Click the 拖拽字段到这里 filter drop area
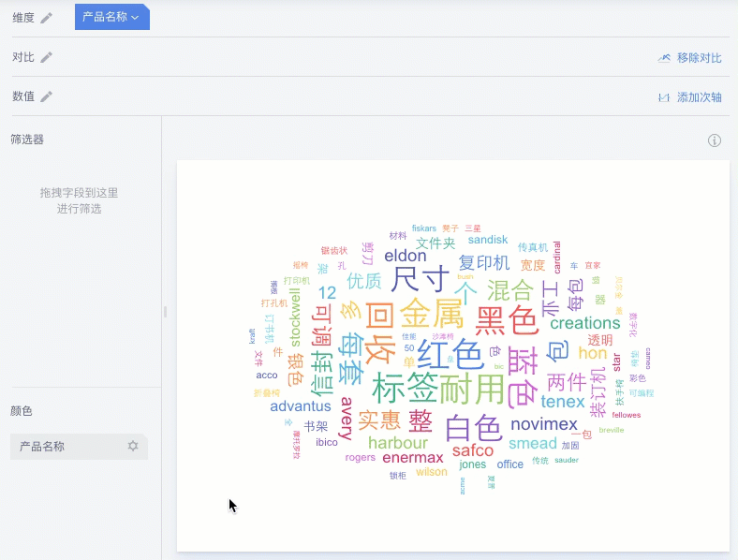738x560 pixels. 79,200
